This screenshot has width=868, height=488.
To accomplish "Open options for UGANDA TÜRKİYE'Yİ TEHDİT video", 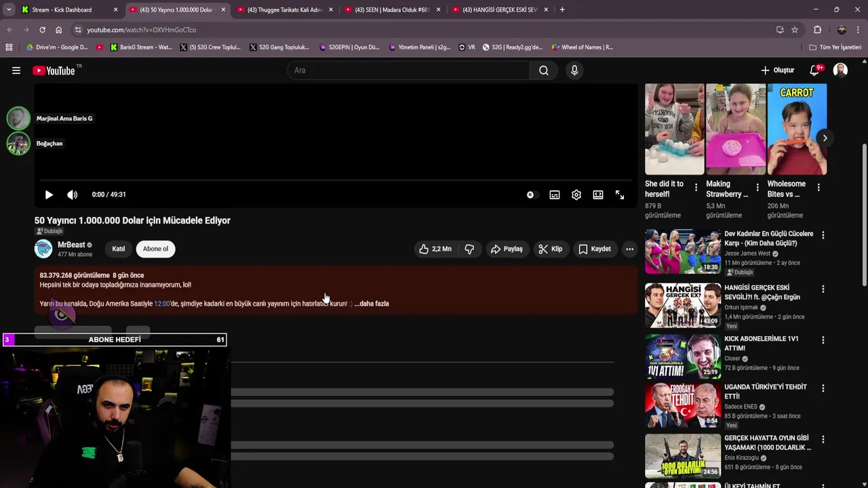I will point(823,388).
